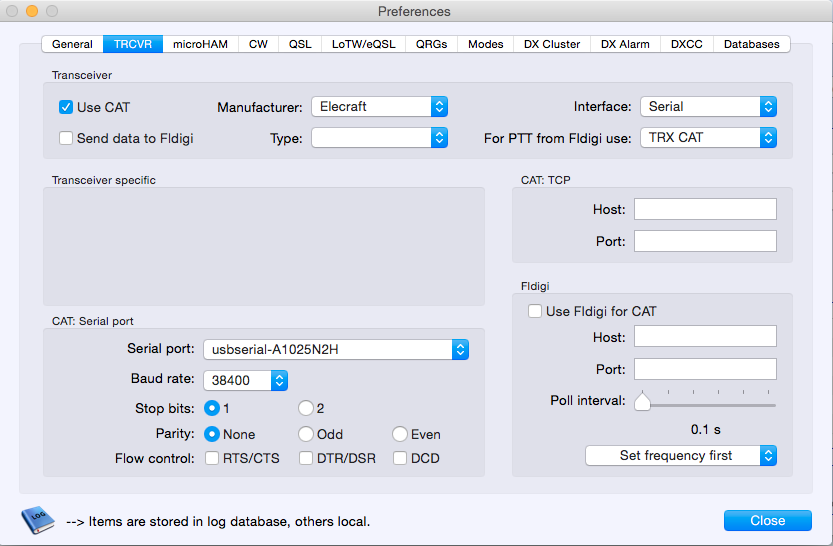Expand the Interface dropdown set to Serial
The image size is (833, 546).
[x=708, y=107]
